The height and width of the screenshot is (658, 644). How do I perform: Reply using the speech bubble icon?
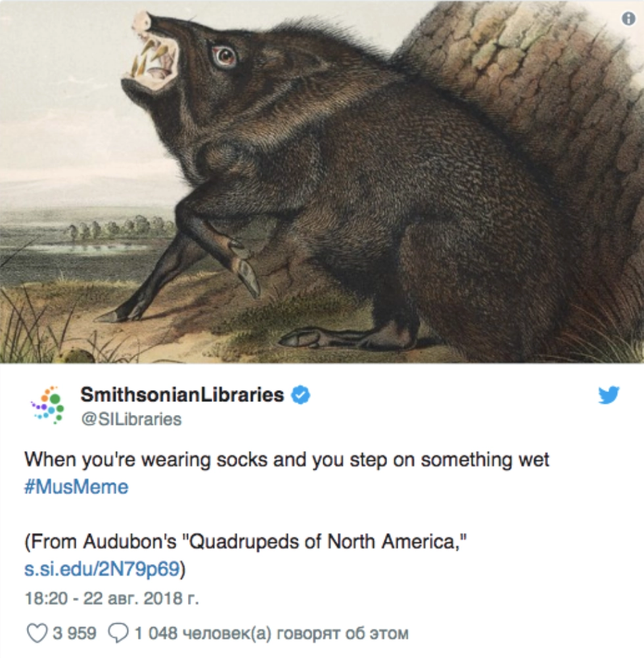click(118, 633)
